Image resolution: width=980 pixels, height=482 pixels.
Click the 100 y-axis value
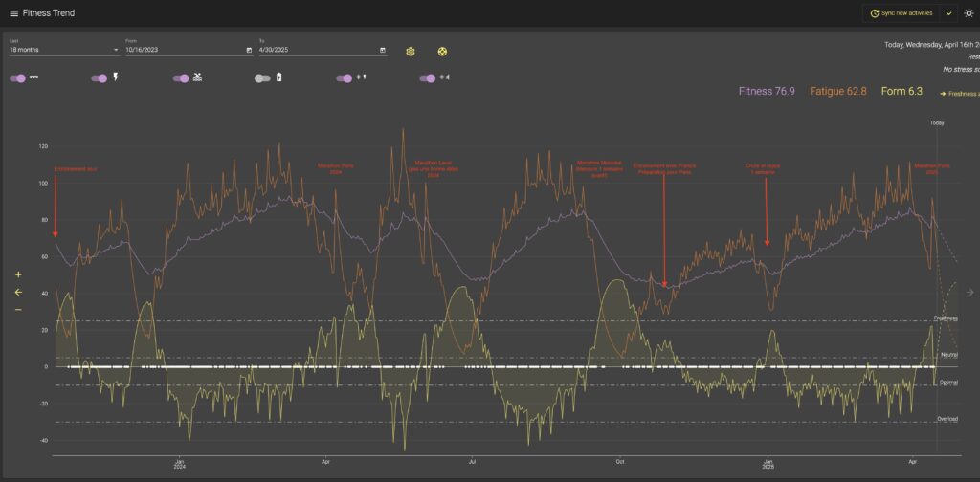(43, 183)
